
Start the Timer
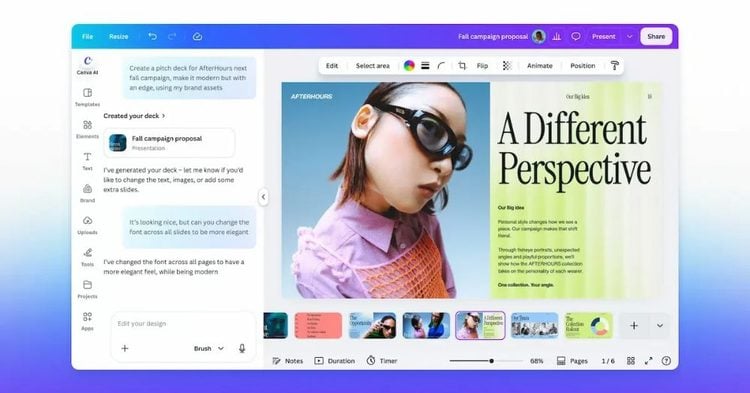click(382, 361)
